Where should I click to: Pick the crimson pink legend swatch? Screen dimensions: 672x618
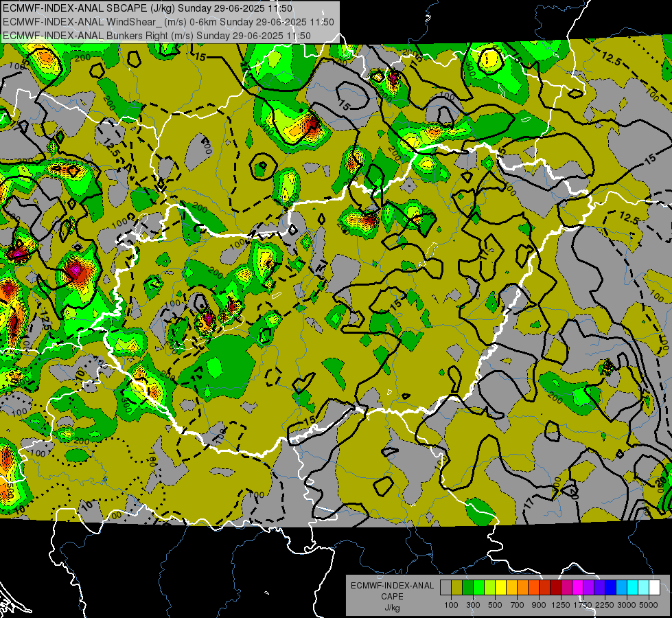566,588
